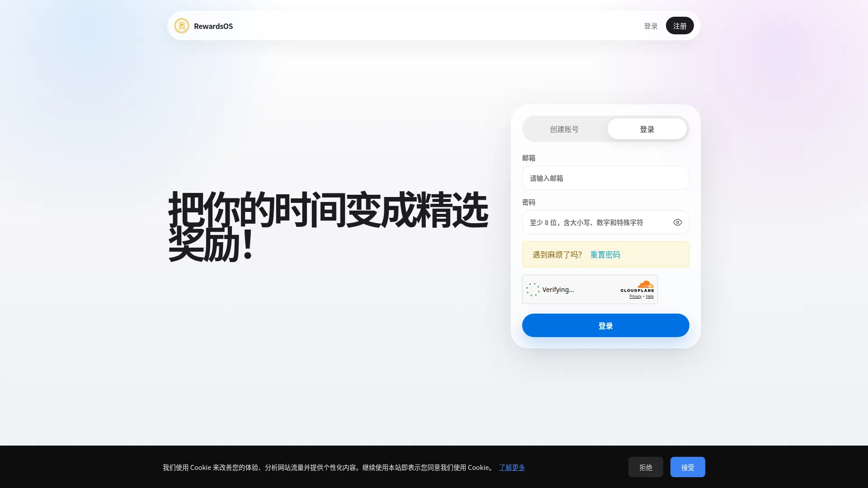Image resolution: width=868 pixels, height=488 pixels.
Task: Click the 遇到麻烦了吗 yellow notice banner
Action: [605, 254]
